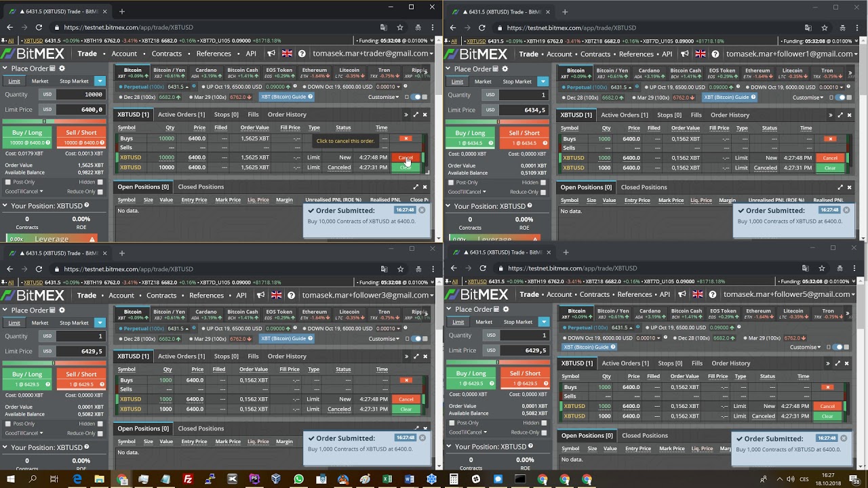
Task: Click Limit Price field in follower3 window
Action: tap(81, 351)
